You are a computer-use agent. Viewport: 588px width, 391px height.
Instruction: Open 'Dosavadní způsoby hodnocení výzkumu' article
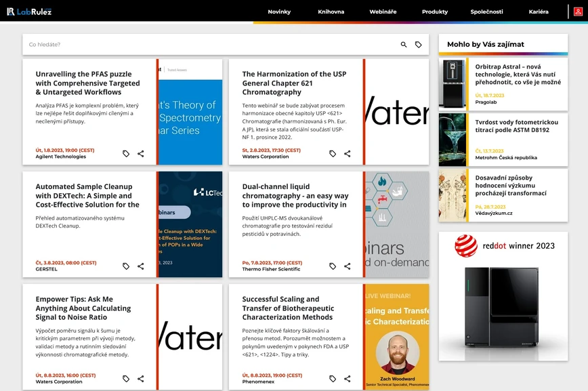point(511,186)
